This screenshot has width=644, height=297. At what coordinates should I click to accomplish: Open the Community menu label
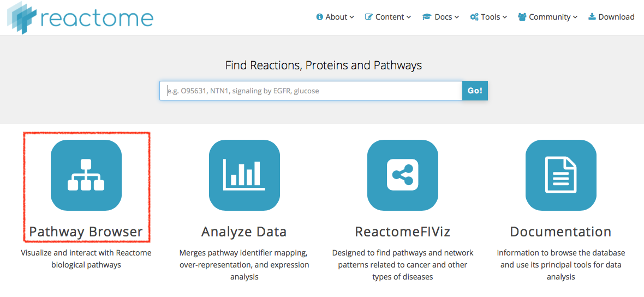pyautogui.click(x=550, y=17)
